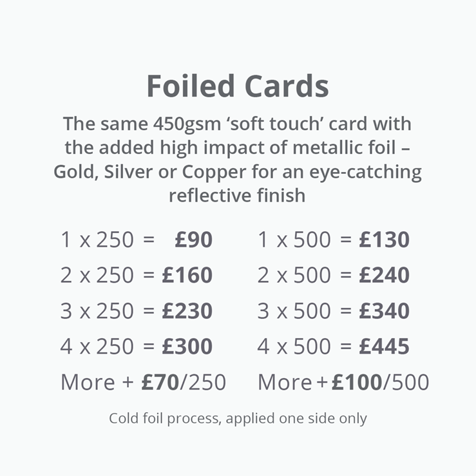This screenshot has width=476, height=476.
Task: Select the £445 price for 4 x 500
Action: [x=385, y=347]
